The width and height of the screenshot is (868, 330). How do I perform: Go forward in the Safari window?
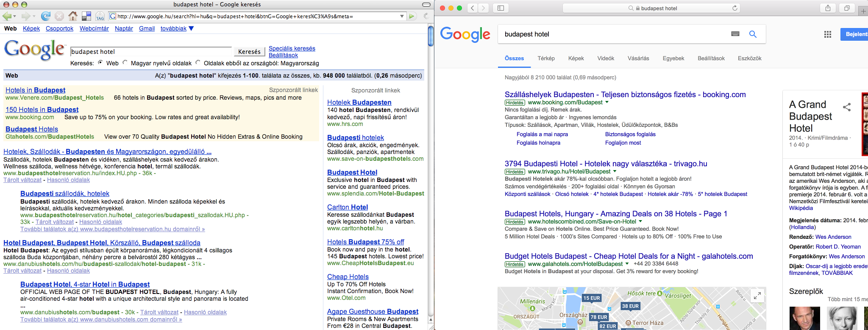click(484, 8)
